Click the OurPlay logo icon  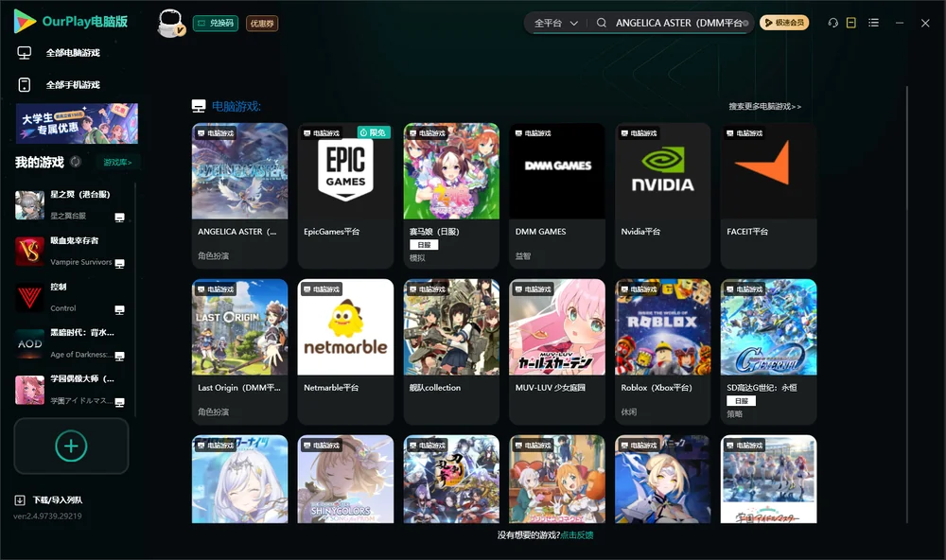25,22
